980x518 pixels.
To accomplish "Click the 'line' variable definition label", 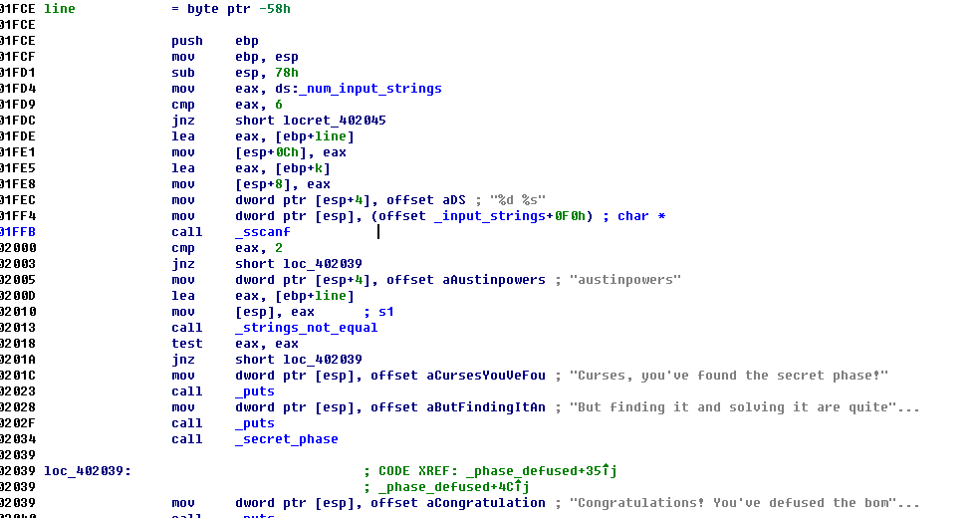I will pyautogui.click(x=60, y=9).
